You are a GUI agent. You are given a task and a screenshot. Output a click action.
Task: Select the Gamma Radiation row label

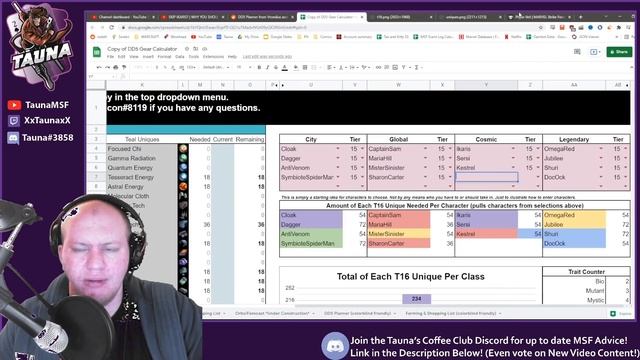[131, 158]
